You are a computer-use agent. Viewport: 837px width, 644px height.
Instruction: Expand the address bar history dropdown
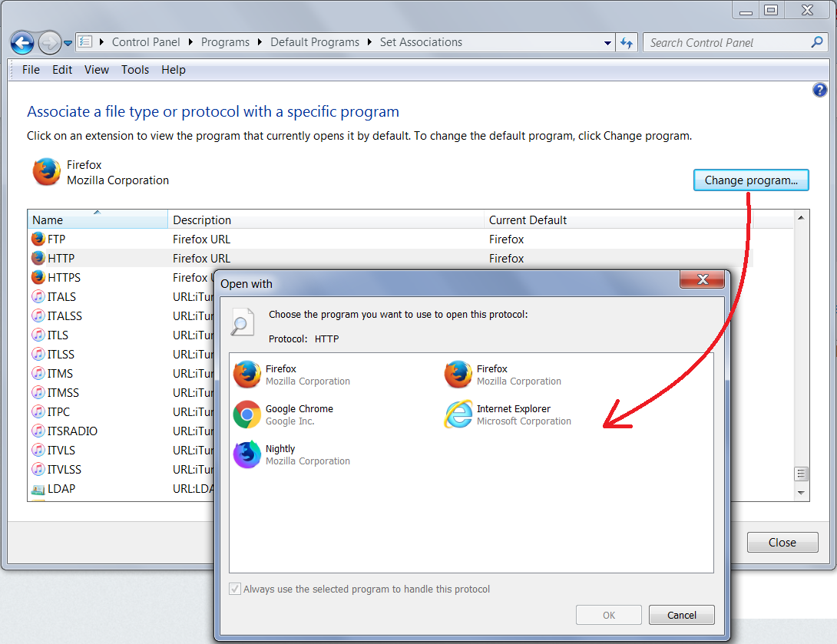(607, 43)
